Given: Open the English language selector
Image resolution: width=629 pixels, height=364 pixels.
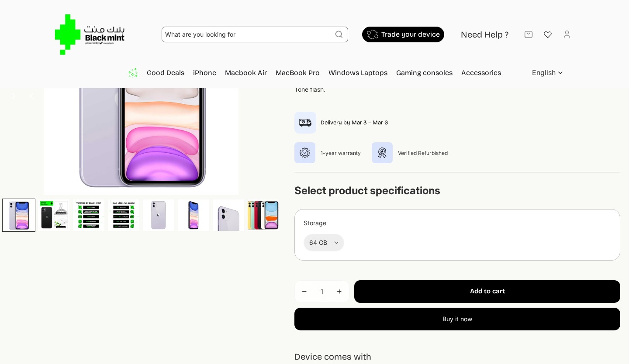Looking at the screenshot, I should 547,73.
